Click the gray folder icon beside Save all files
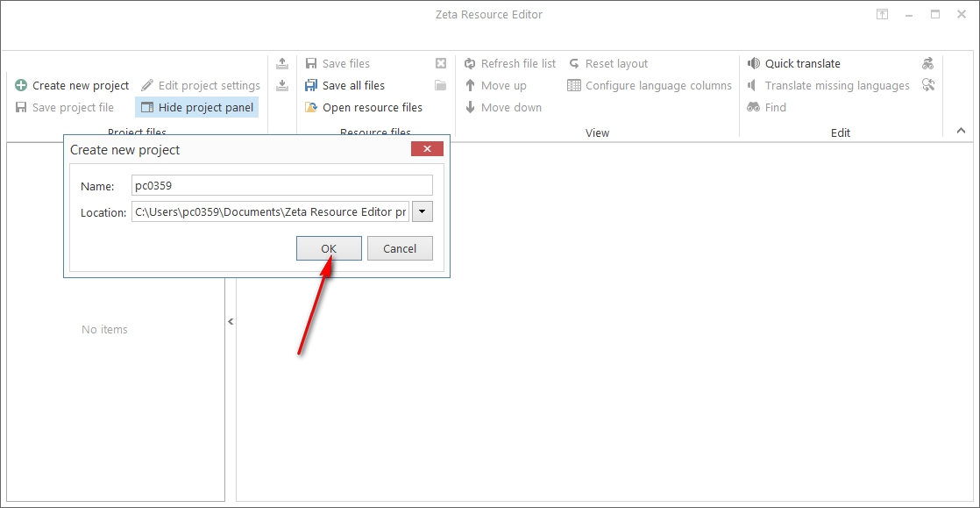This screenshot has height=508, width=980. pos(441,85)
